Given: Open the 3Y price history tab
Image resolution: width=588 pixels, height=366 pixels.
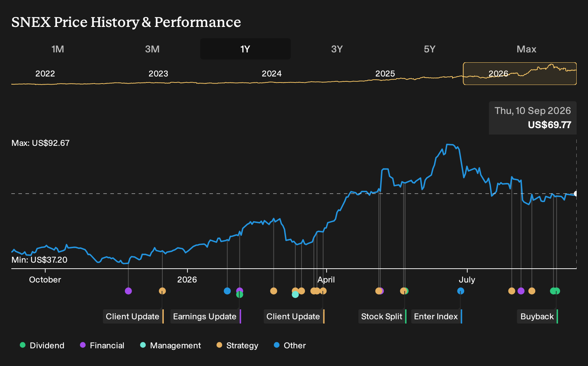Looking at the screenshot, I should click(337, 49).
